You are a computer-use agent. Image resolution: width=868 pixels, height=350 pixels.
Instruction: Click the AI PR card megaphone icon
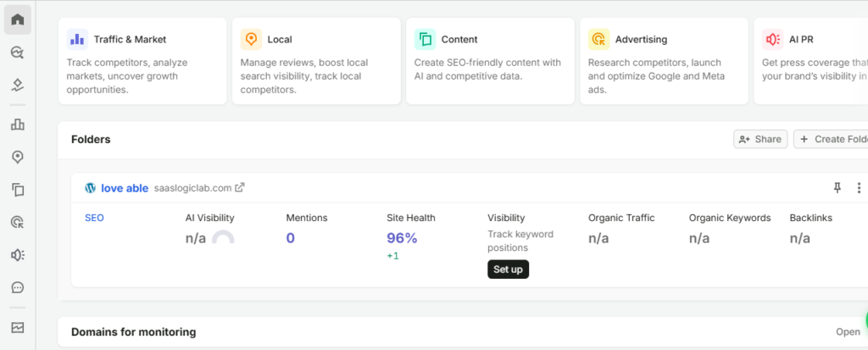coord(772,39)
